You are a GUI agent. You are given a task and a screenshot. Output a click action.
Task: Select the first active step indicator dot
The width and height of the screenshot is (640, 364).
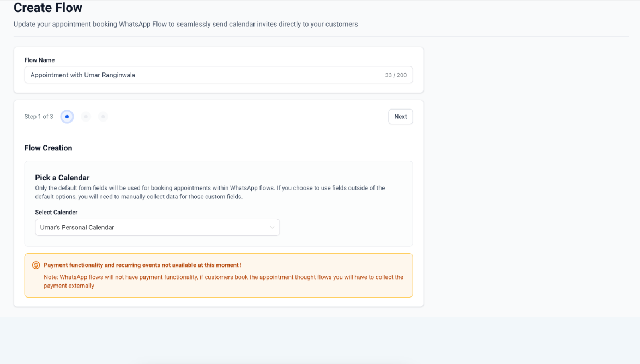coord(67,117)
